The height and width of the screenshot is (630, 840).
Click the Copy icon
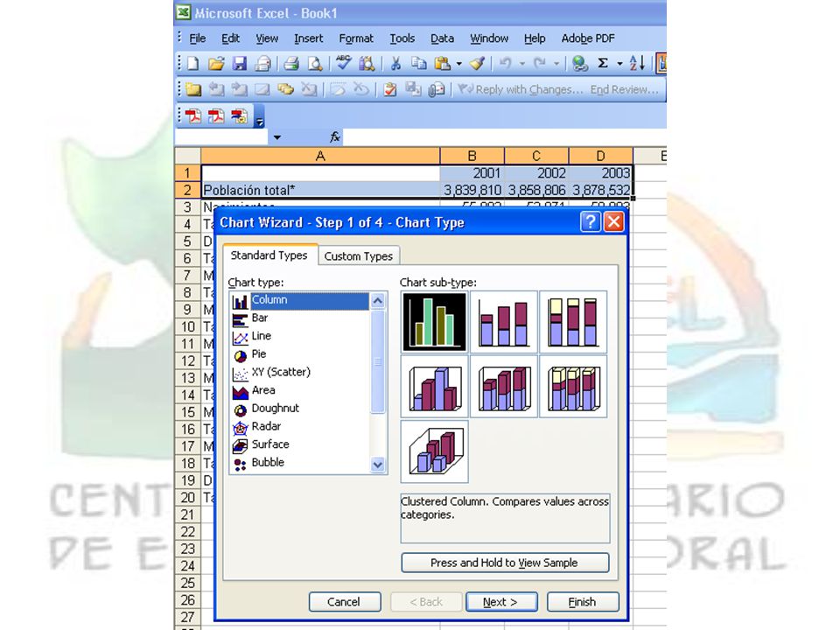(x=418, y=64)
